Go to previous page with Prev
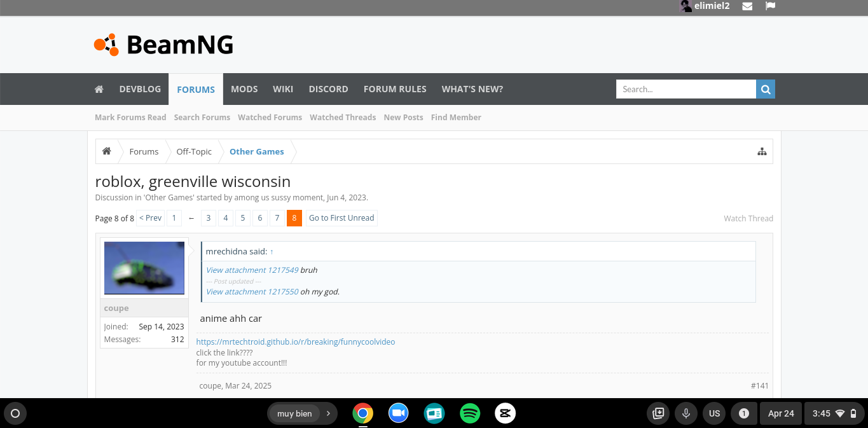Image resolution: width=868 pixels, height=428 pixels. click(x=150, y=218)
